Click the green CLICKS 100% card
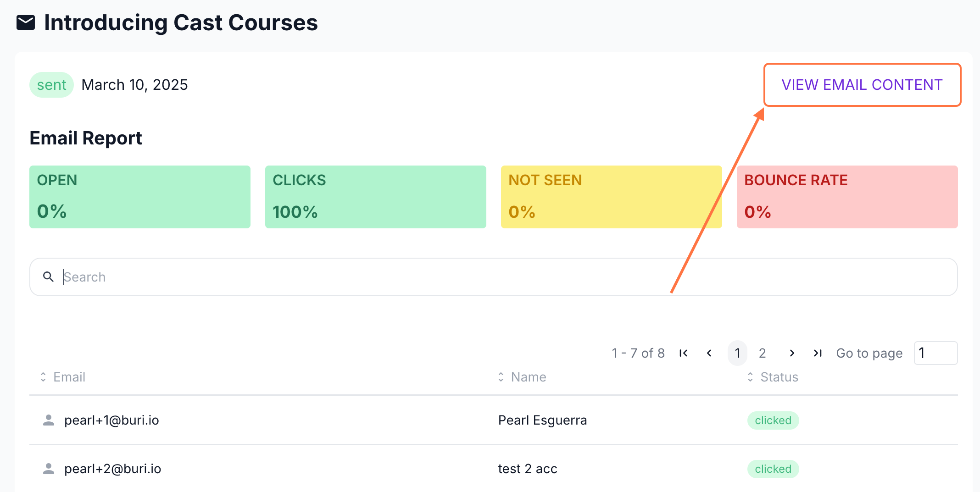The width and height of the screenshot is (980, 492). tap(375, 197)
